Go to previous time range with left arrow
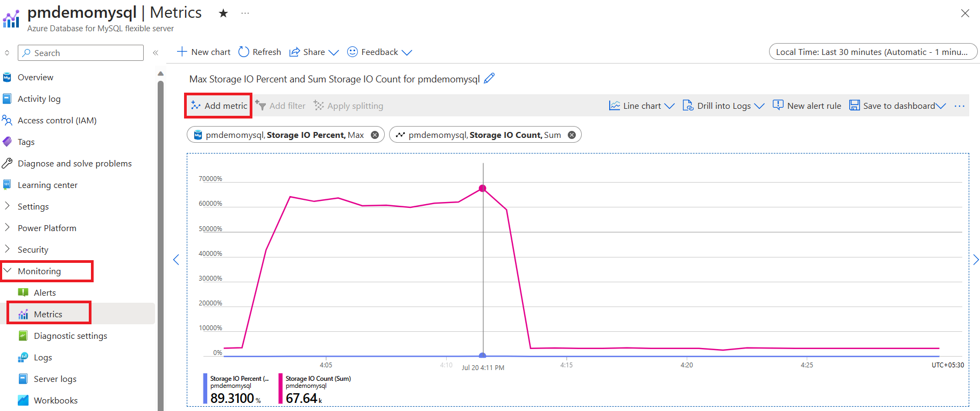This screenshot has width=980, height=411. [x=176, y=260]
